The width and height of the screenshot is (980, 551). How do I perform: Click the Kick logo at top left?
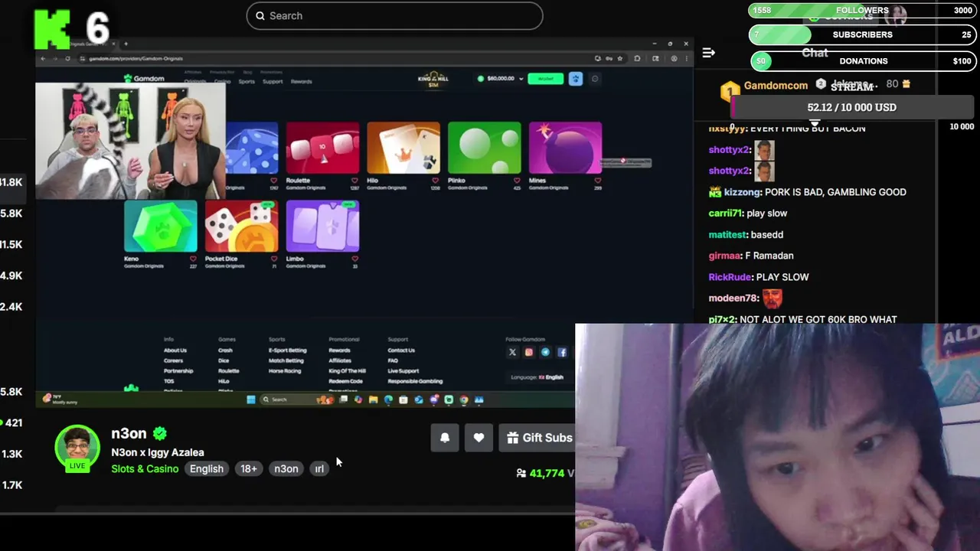[x=52, y=28]
